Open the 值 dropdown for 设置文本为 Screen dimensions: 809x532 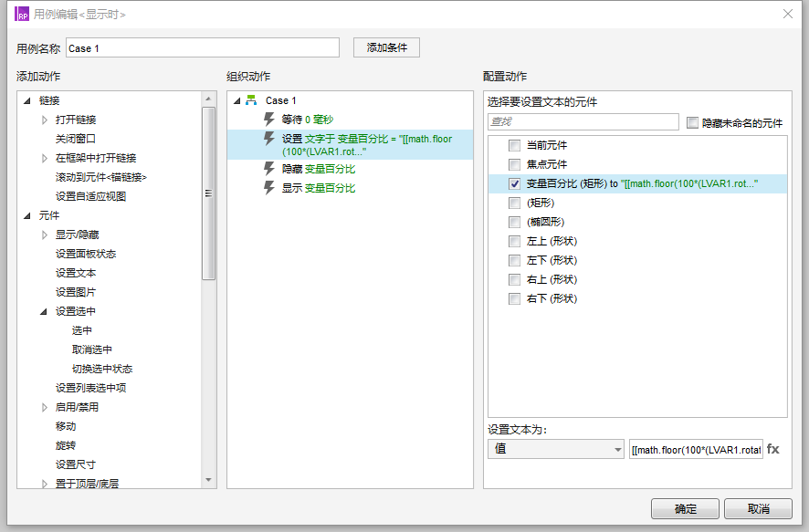point(556,449)
